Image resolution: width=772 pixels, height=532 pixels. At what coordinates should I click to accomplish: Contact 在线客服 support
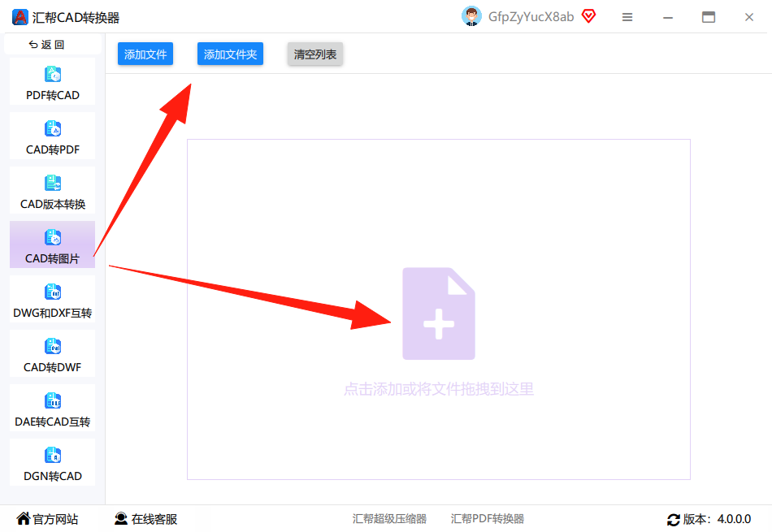click(x=145, y=519)
